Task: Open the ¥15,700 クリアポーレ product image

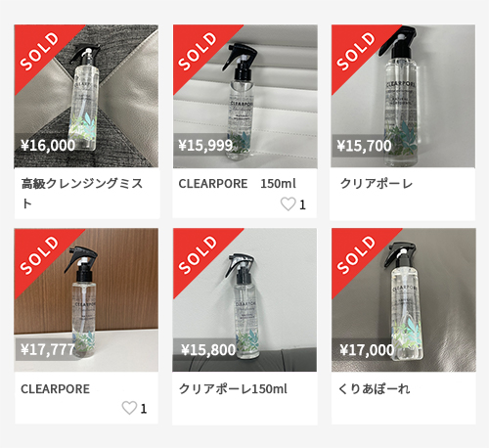Action: coord(403,96)
